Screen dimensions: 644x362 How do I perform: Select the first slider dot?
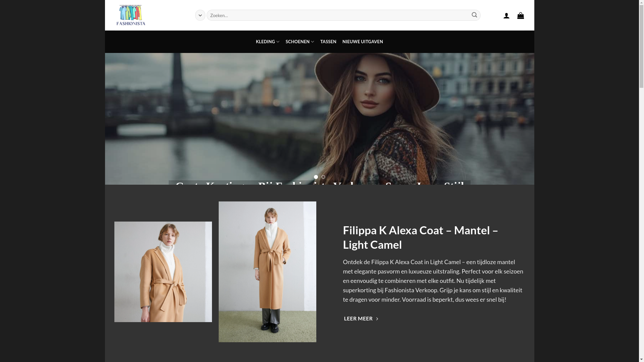316,177
